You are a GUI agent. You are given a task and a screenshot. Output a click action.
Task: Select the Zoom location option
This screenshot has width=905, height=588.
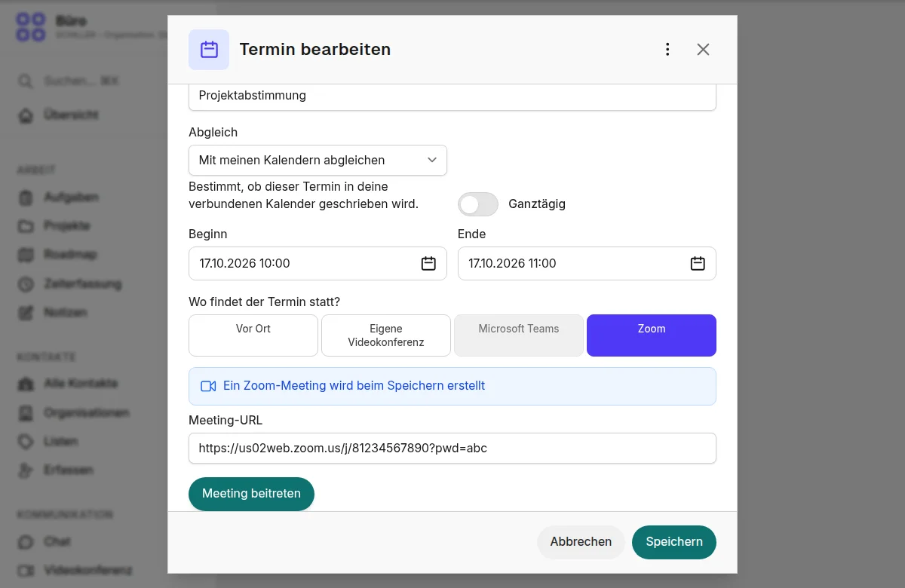coord(652,335)
